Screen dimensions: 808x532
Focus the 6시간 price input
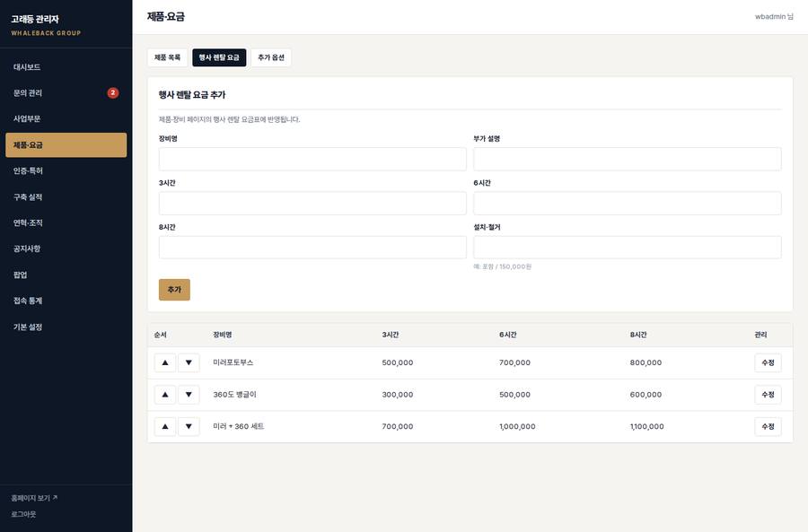(x=628, y=204)
